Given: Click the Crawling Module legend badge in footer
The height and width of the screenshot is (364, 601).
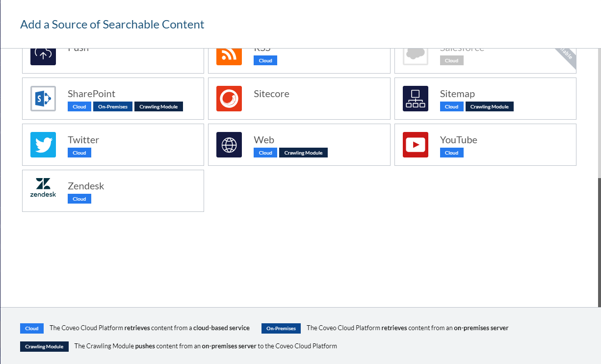Looking at the screenshot, I should click(x=44, y=346).
